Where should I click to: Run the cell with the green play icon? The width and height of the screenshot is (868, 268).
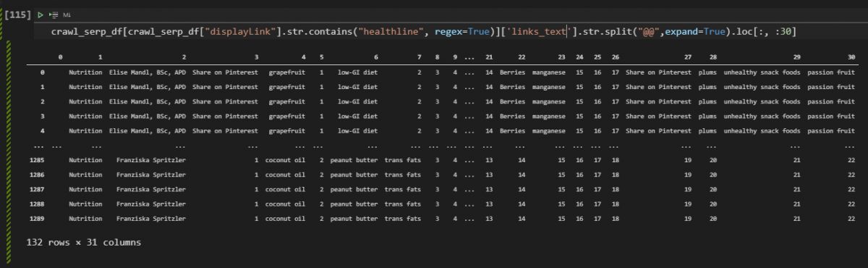[x=40, y=14]
